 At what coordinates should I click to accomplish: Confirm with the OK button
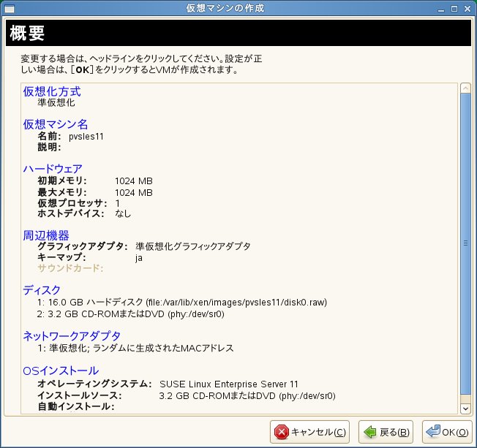pyautogui.click(x=448, y=432)
